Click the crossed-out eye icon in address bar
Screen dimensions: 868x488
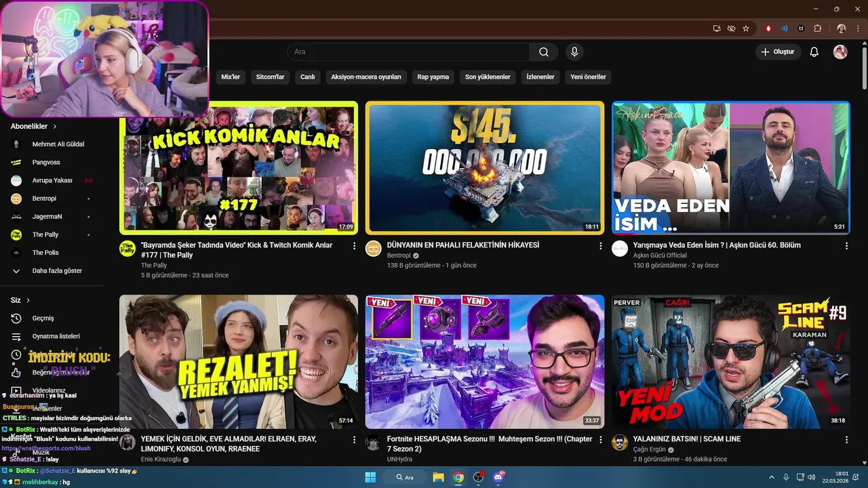point(731,28)
